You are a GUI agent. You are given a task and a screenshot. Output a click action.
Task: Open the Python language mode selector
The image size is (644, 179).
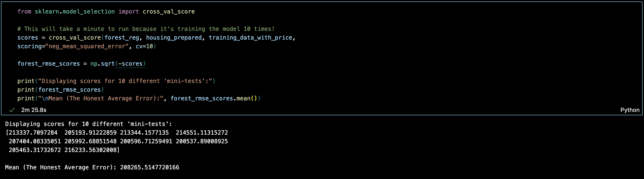click(x=630, y=110)
